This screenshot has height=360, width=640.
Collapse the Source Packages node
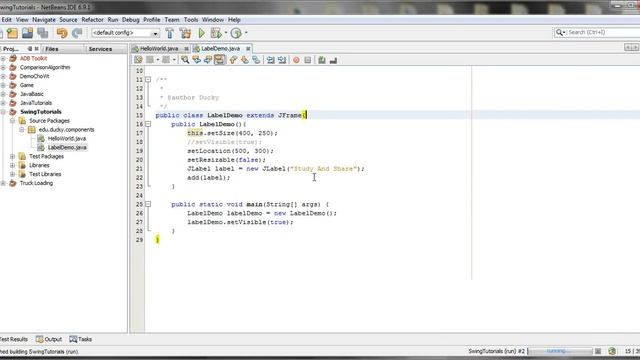[13, 121]
